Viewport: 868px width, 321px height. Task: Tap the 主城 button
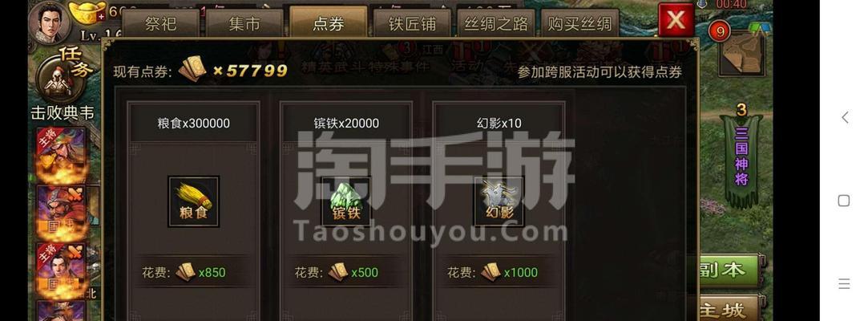729,309
